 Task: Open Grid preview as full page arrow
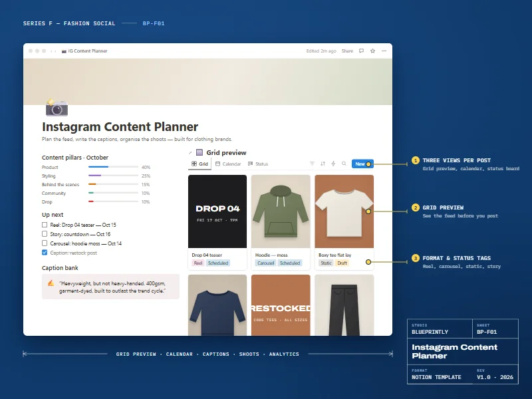[x=190, y=153]
